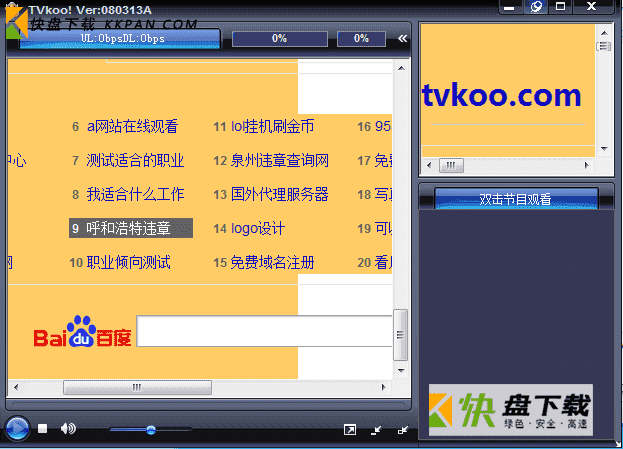
Task: Open the link a网站在线观看
Action: point(132,126)
